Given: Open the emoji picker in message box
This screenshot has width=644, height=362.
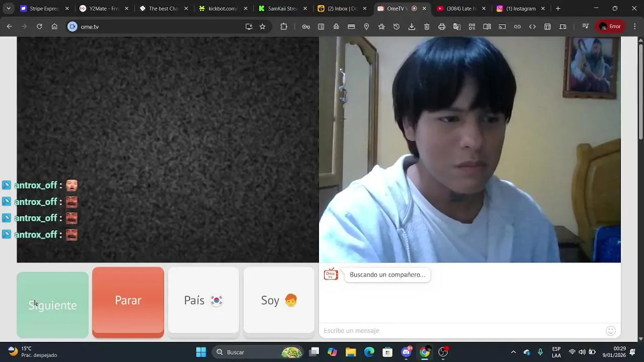Looking at the screenshot, I should 611,330.
